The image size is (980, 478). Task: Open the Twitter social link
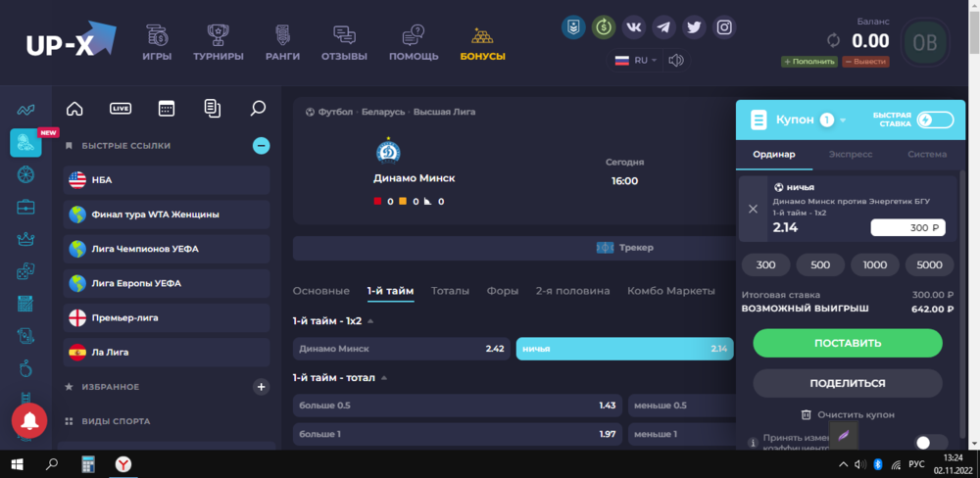(694, 27)
